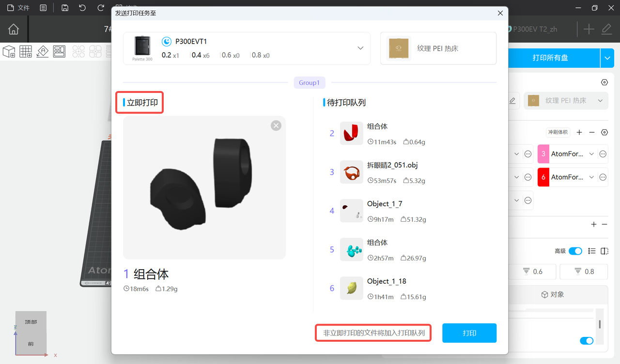Click the blue 打印 button
The height and width of the screenshot is (364, 620).
tap(469, 333)
